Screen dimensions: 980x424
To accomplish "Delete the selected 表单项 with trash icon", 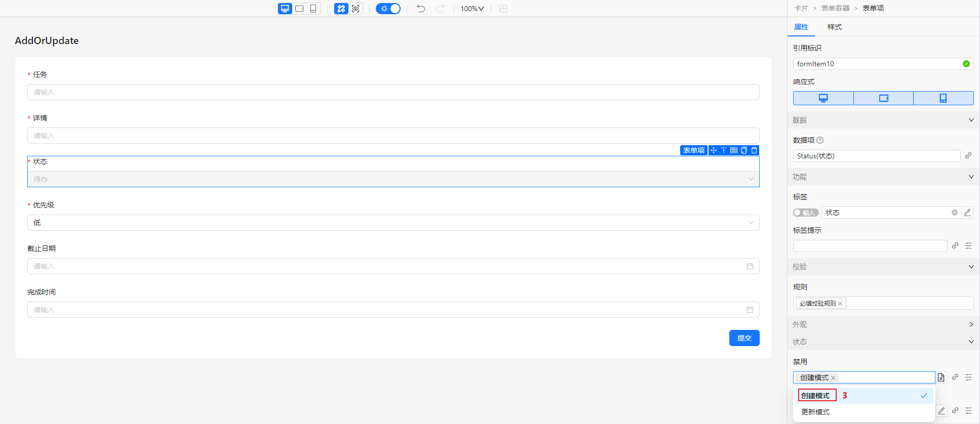I will coord(754,150).
